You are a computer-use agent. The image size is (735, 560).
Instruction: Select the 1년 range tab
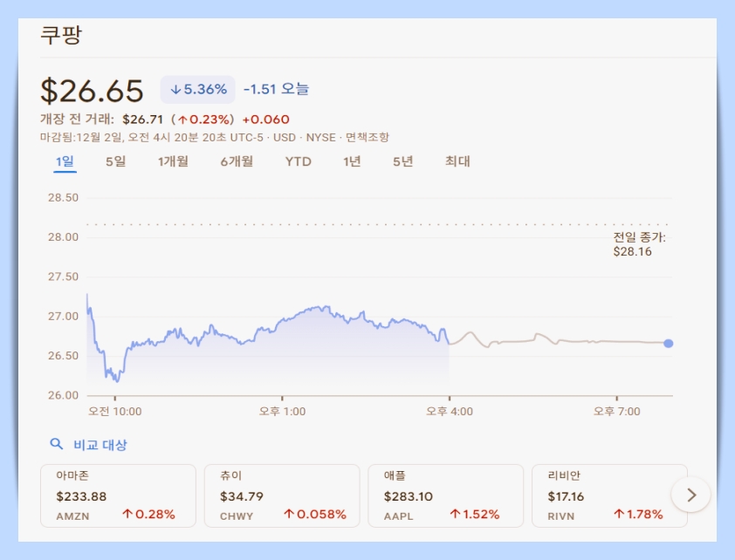(x=352, y=161)
